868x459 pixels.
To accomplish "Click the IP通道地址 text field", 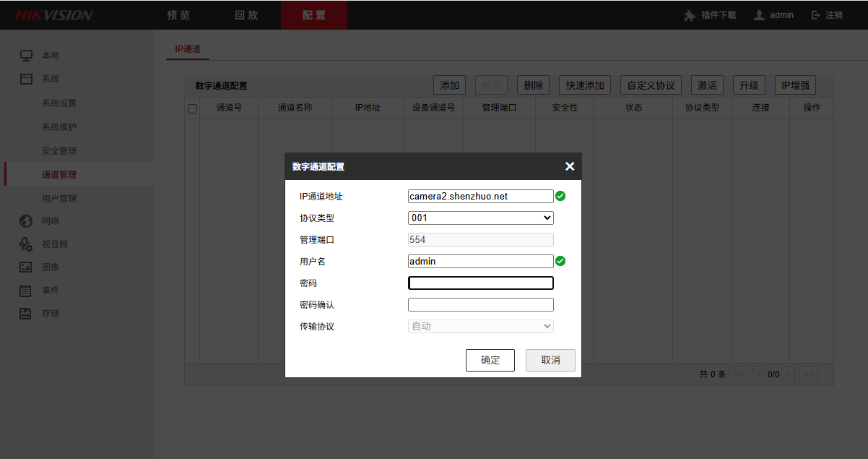I will tap(480, 196).
